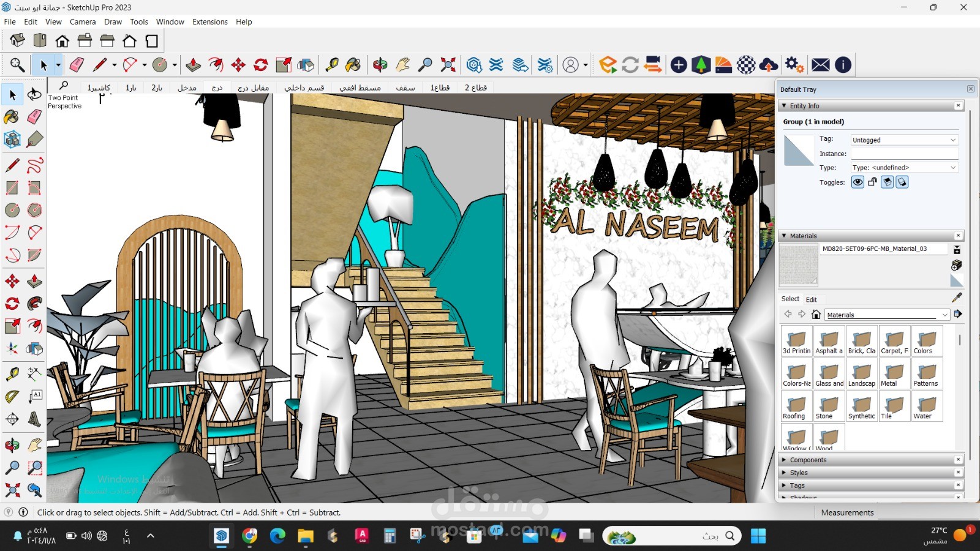Screen dimensions: 980x551
Task: Click the Enscape start render icon
Action: [x=608, y=64]
